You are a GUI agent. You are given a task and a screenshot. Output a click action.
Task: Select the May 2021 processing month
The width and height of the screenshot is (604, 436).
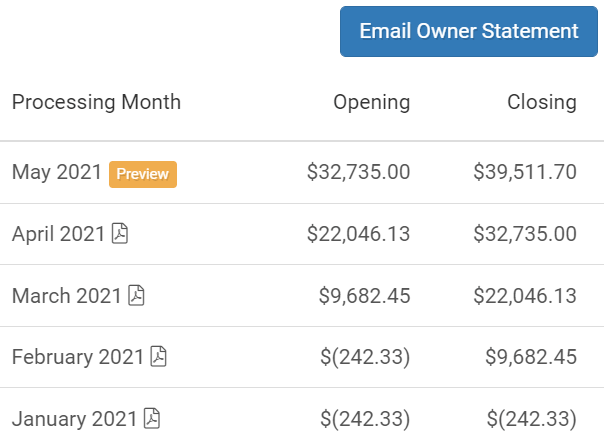(x=57, y=172)
